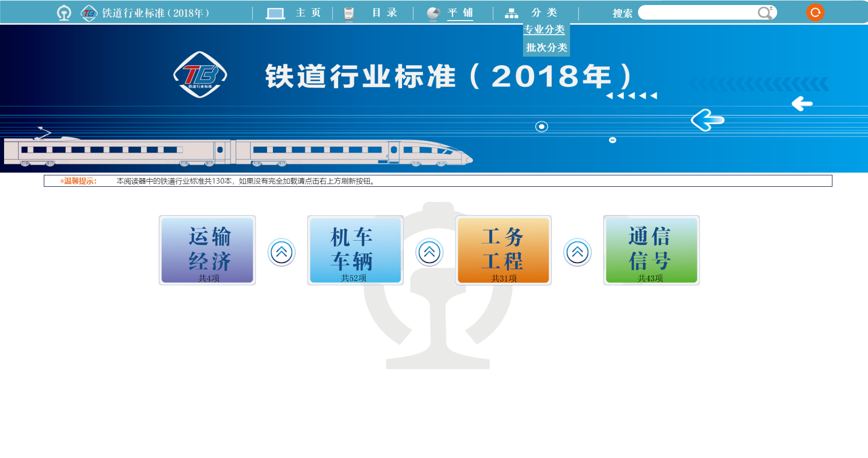
Task: Click the large TB logo in the banner
Action: click(200, 74)
